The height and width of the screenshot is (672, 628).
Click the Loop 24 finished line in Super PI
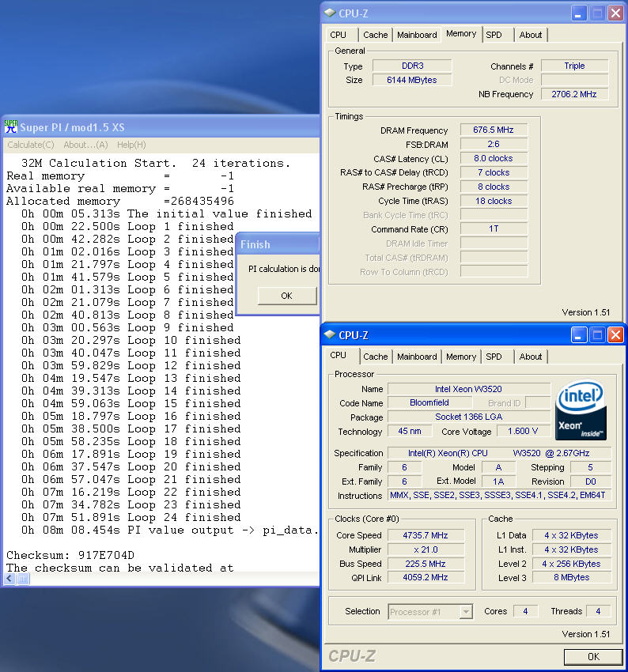(x=131, y=517)
